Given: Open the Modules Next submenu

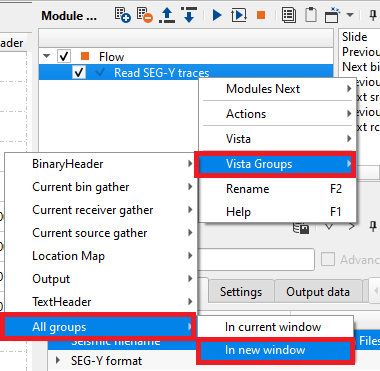Looking at the screenshot, I should 277,89.
